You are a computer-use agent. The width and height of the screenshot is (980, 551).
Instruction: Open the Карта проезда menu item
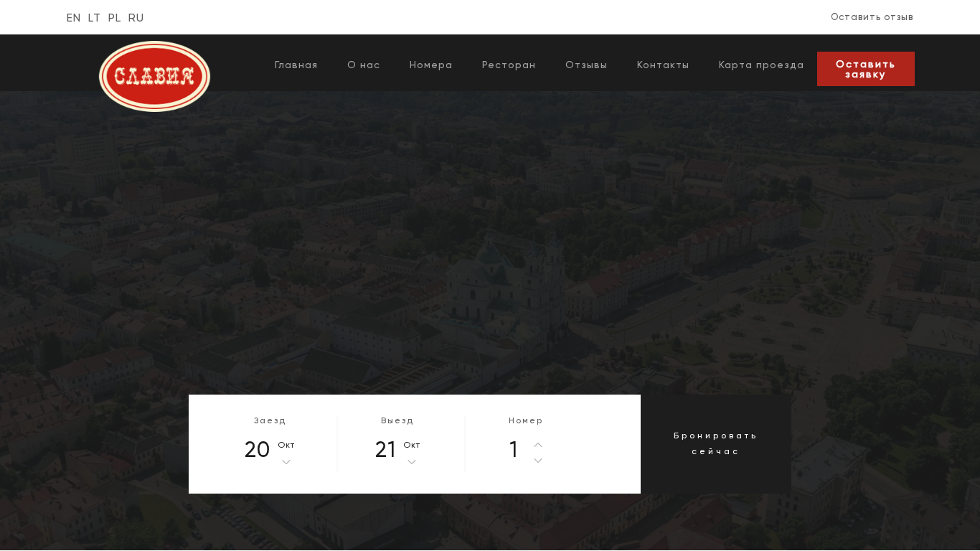coord(761,65)
